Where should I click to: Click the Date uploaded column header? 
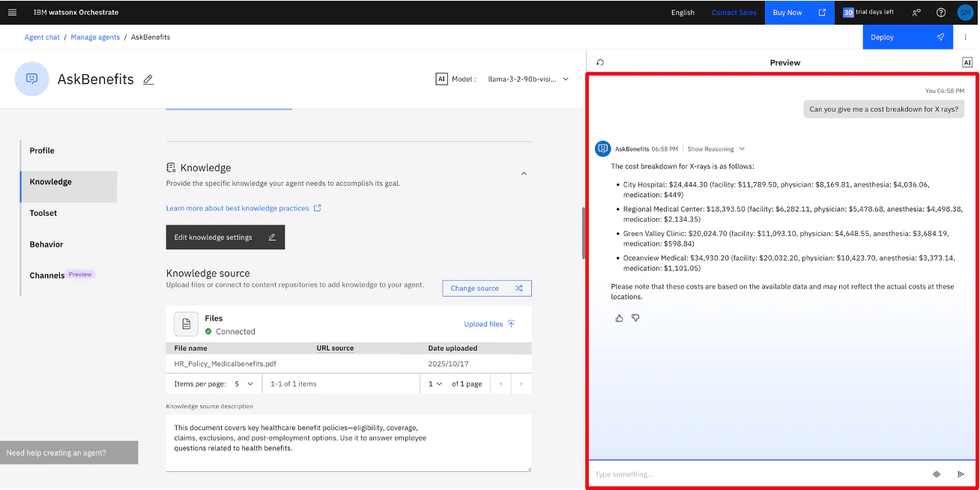(453, 348)
